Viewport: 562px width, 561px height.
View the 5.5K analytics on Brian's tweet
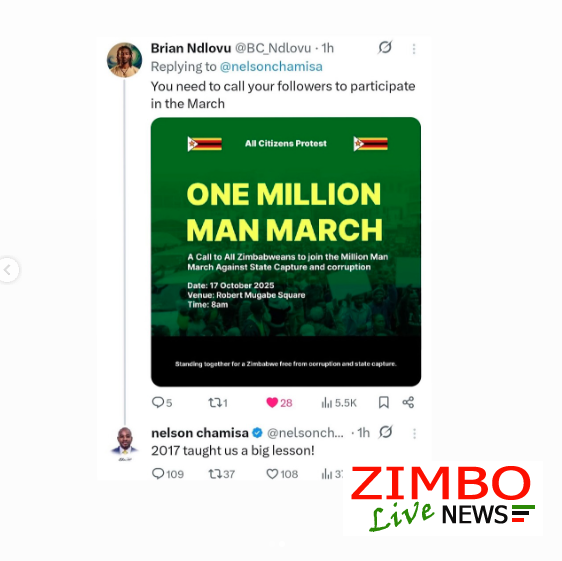339,403
